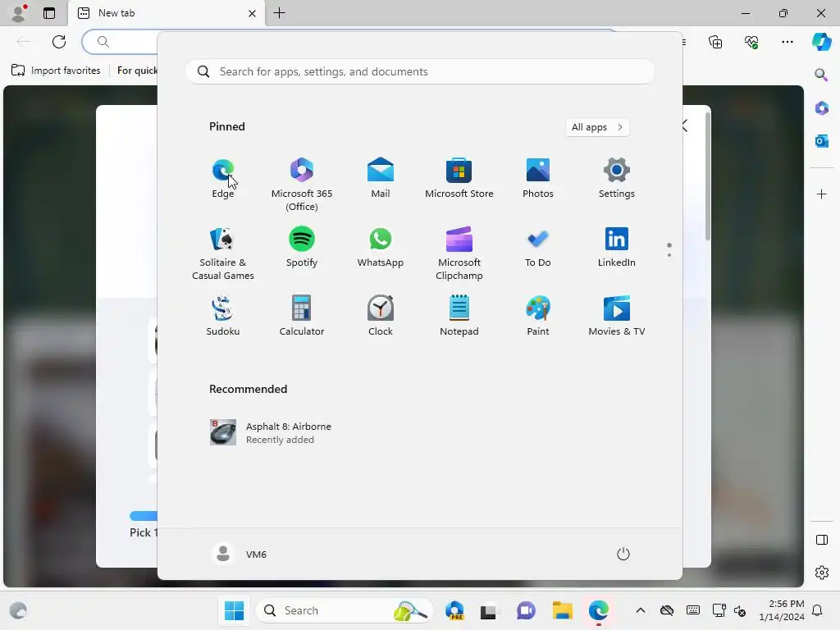
Task: Open Edge sidebar search icon
Action: point(821,75)
